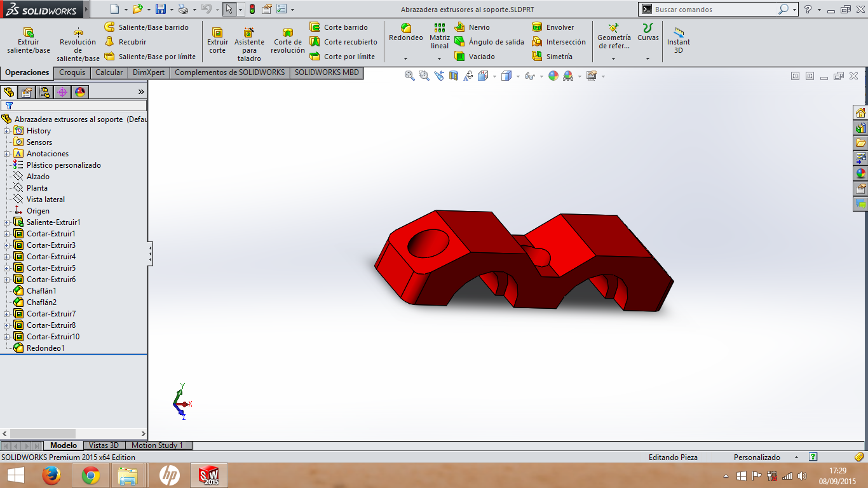Select Saliente/Base por límite
868x488 pixels.
pos(150,57)
